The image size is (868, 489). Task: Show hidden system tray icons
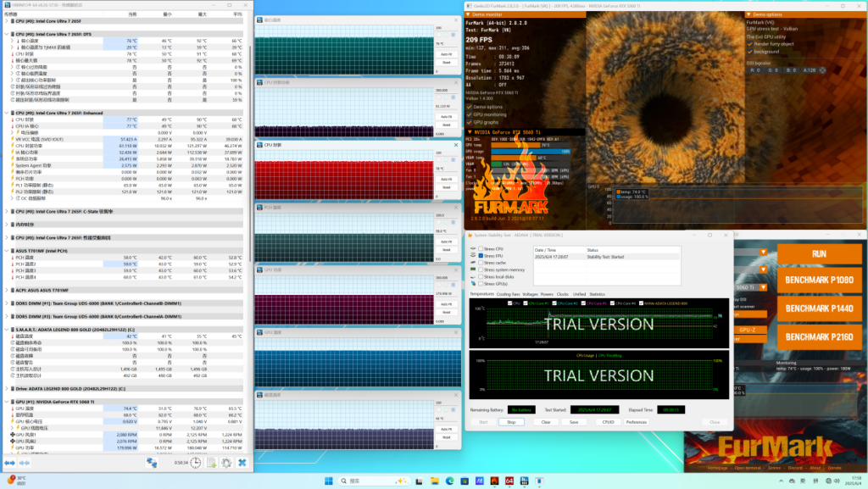(x=781, y=481)
